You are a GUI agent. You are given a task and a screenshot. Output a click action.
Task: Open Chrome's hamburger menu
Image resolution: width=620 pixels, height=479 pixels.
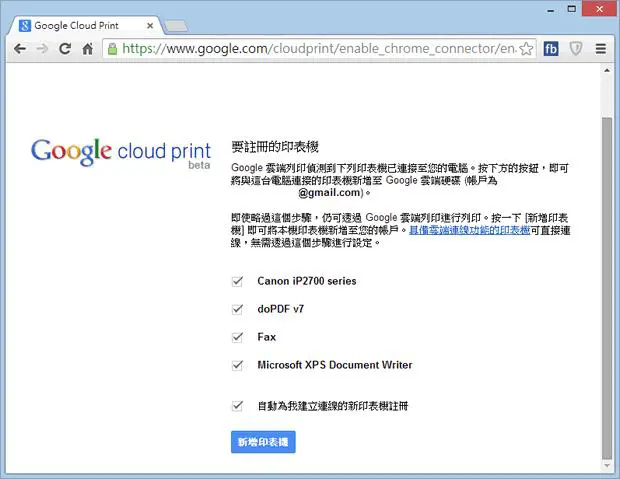tap(601, 49)
